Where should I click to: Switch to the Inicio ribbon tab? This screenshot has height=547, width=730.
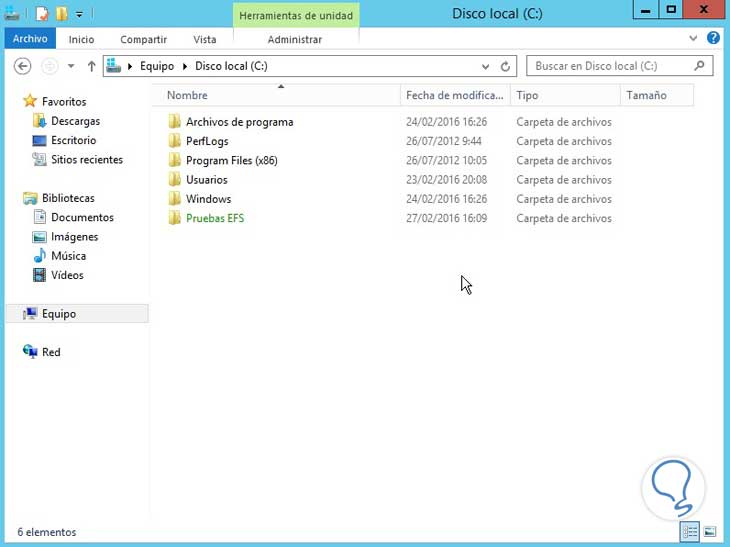coord(81,40)
